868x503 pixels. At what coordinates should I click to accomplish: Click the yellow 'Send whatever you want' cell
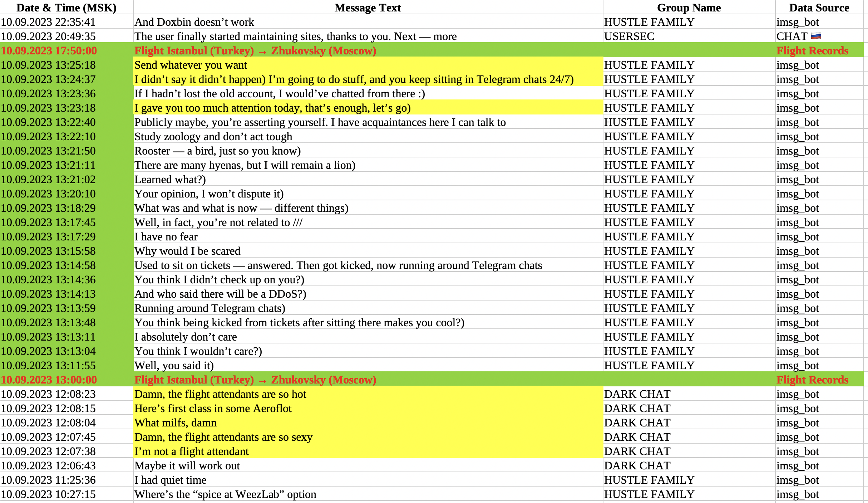point(191,65)
